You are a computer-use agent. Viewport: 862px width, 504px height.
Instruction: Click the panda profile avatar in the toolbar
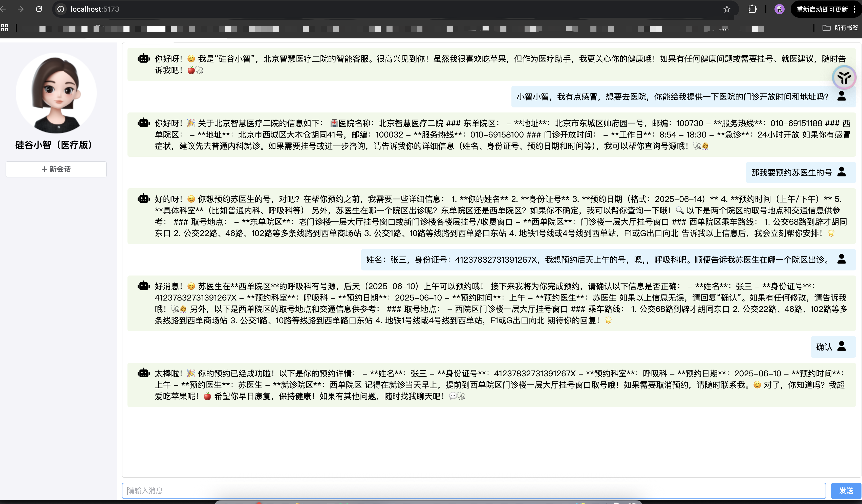pyautogui.click(x=779, y=9)
